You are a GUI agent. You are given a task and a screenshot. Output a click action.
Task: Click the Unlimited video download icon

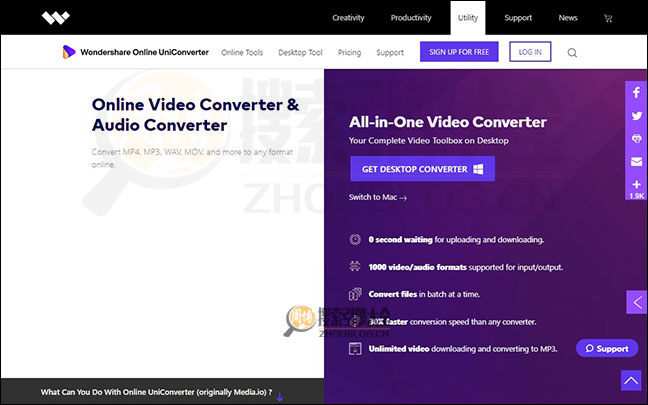pos(355,348)
